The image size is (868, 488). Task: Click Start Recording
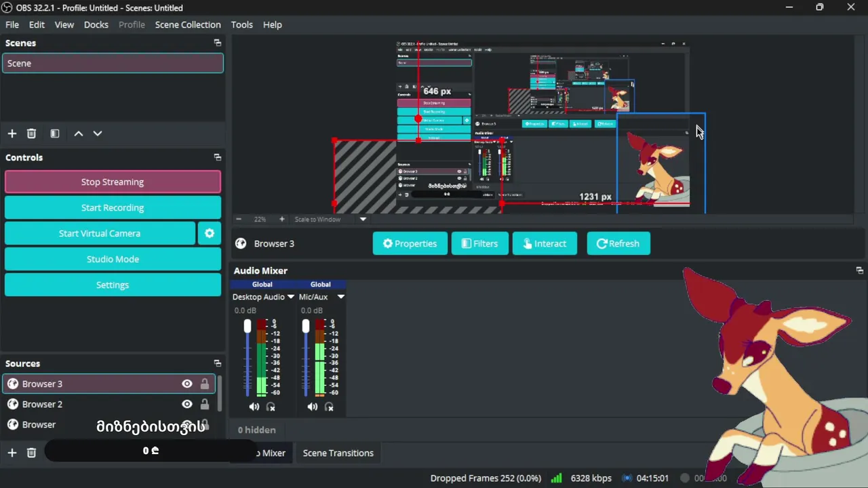coord(113,207)
